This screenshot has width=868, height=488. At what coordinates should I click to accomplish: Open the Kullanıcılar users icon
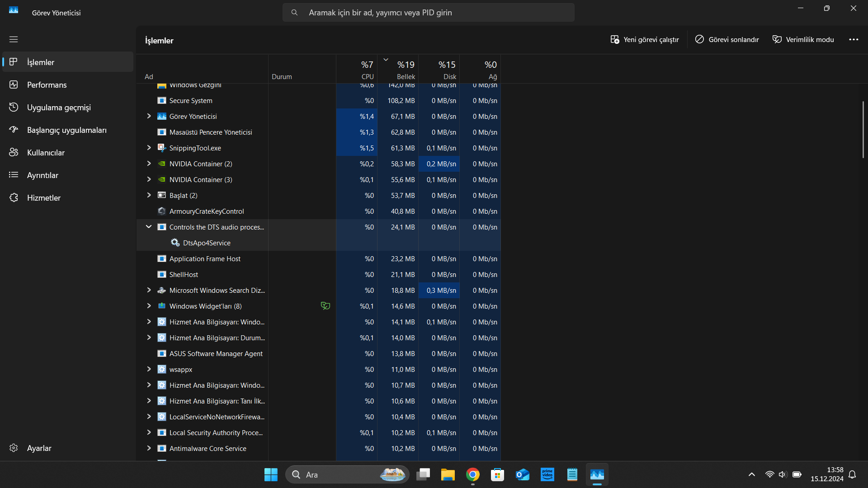tap(14, 152)
